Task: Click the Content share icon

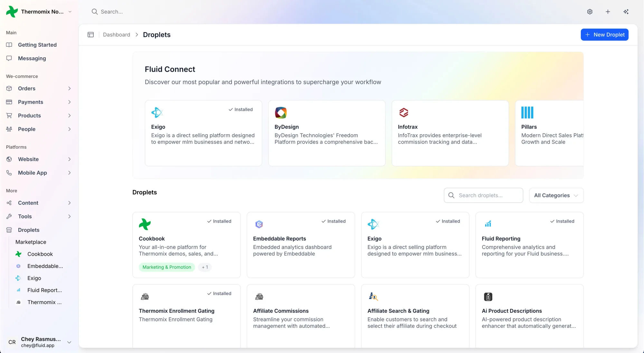Action: 9,203
